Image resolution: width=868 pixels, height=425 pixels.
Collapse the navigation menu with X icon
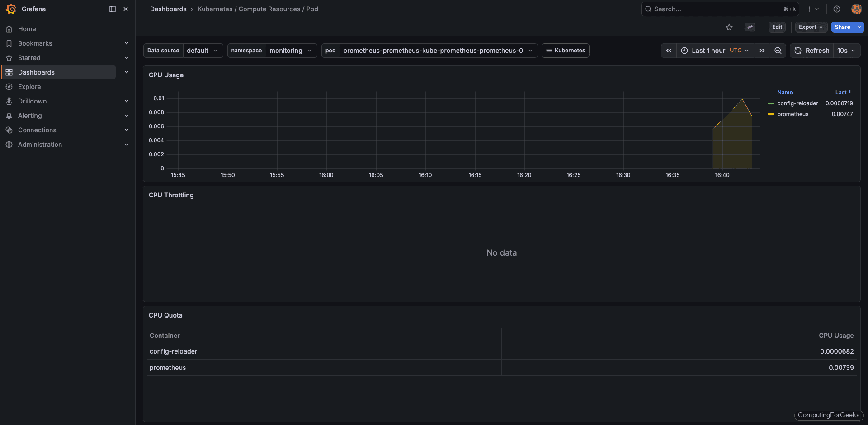[126, 9]
